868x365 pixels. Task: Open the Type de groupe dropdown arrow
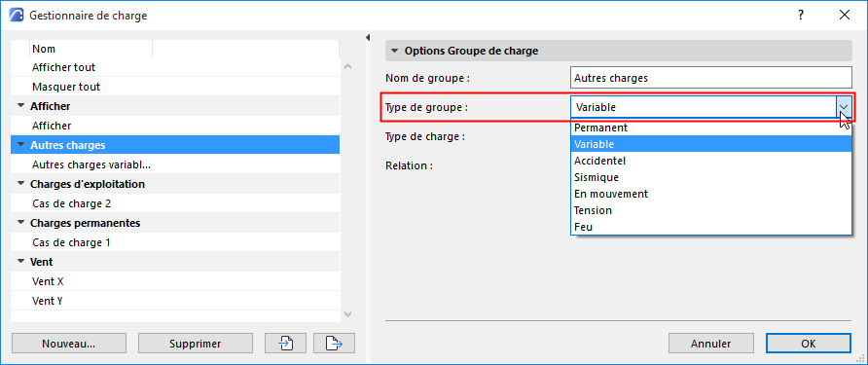coord(844,107)
